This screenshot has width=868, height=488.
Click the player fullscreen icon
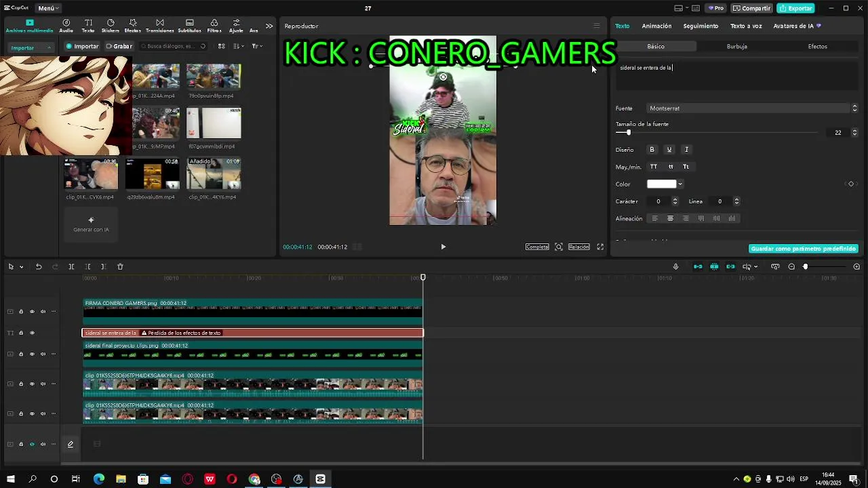[600, 247]
